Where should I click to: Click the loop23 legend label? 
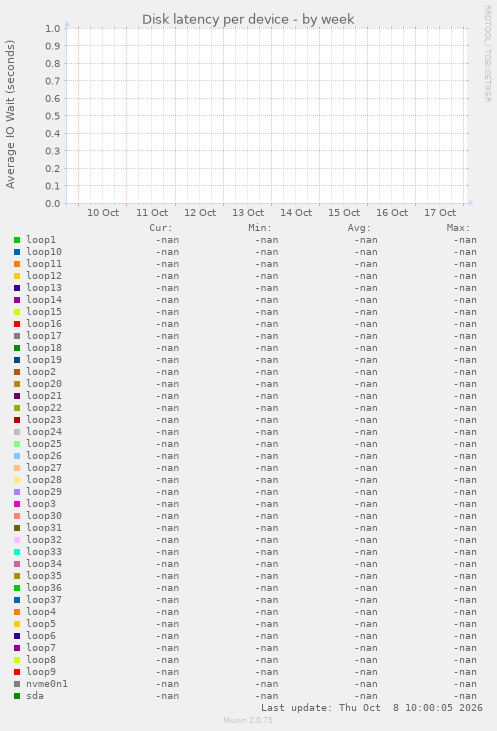[44, 420]
